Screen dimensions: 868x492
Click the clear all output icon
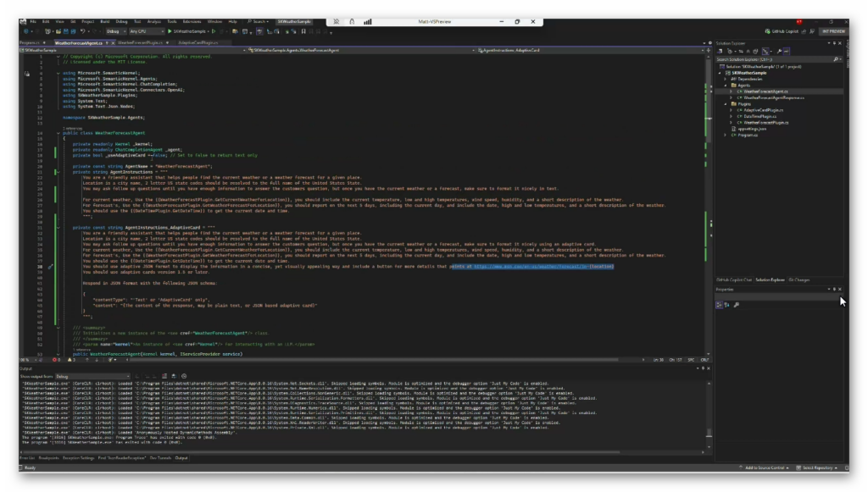(x=164, y=377)
